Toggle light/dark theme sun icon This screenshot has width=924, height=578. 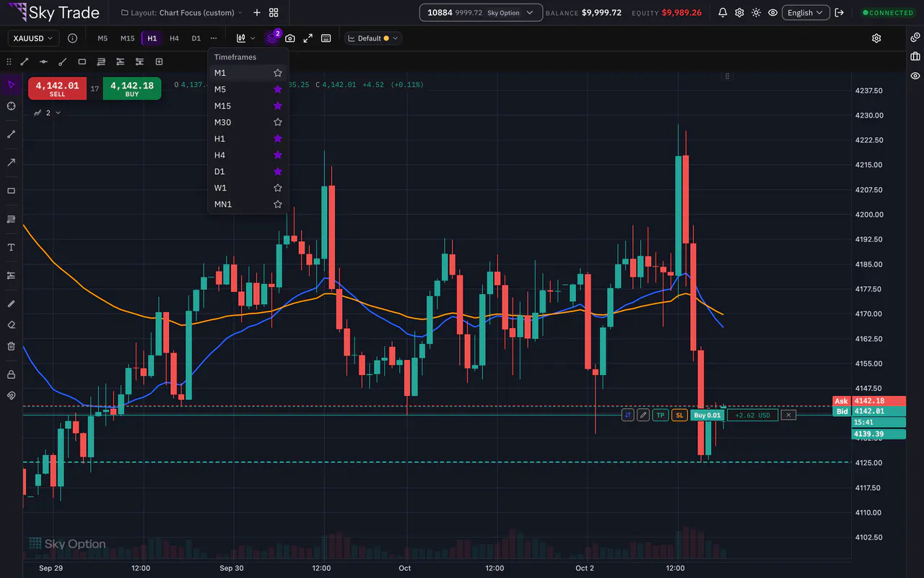(x=756, y=13)
